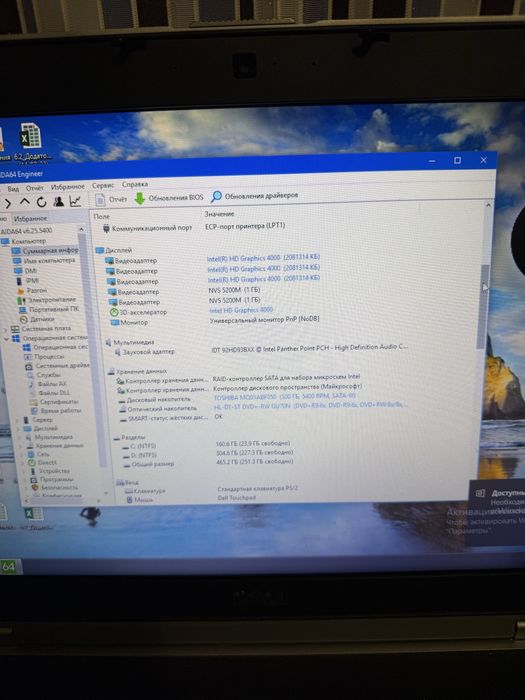Viewport: 525px width, 700px height.
Task: Select Суммарная информация tree item
Action: point(46,250)
